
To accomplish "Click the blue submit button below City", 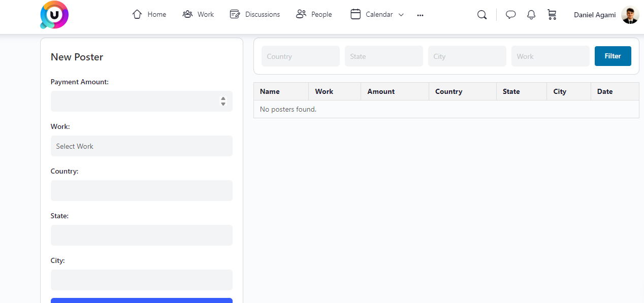I will [142, 300].
